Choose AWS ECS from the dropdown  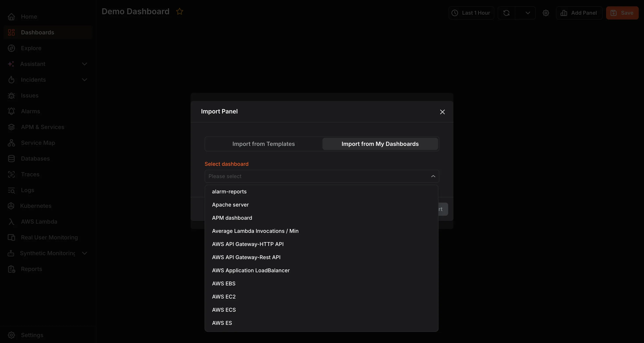tap(321, 310)
